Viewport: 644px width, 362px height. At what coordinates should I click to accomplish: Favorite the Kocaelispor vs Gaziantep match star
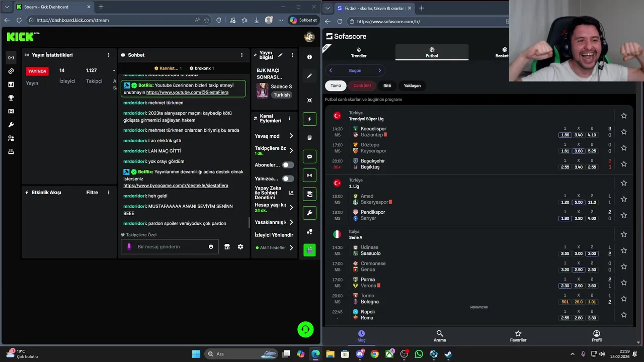point(624,132)
